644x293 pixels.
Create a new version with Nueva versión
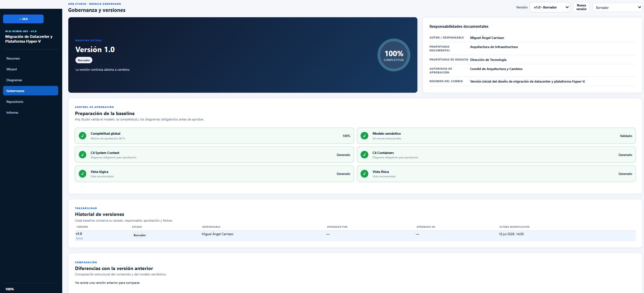coord(581,7)
